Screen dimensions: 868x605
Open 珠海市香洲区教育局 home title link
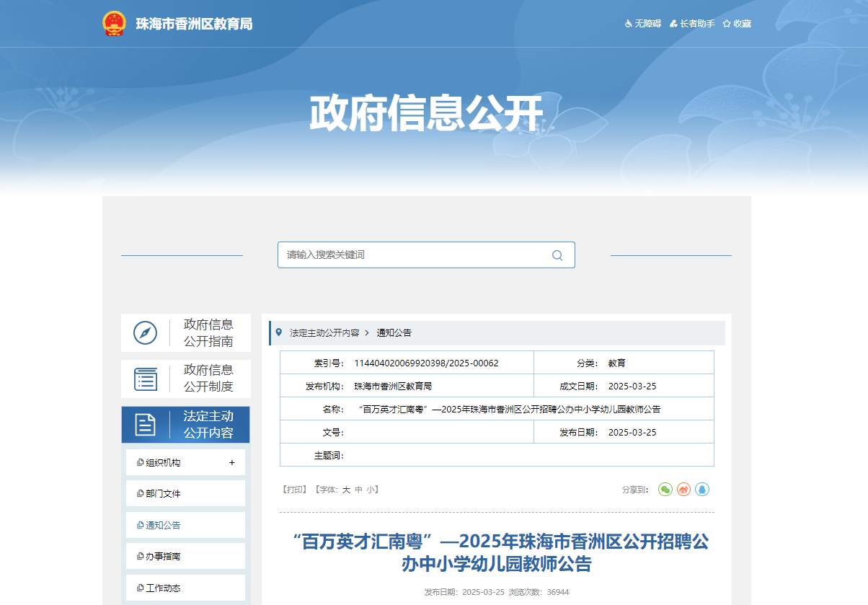pyautogui.click(x=195, y=24)
